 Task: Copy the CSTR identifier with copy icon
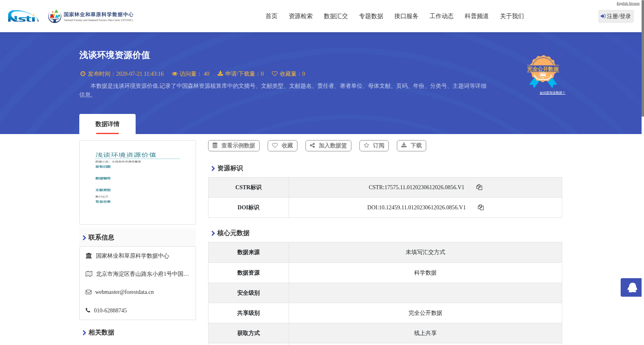coord(479,187)
